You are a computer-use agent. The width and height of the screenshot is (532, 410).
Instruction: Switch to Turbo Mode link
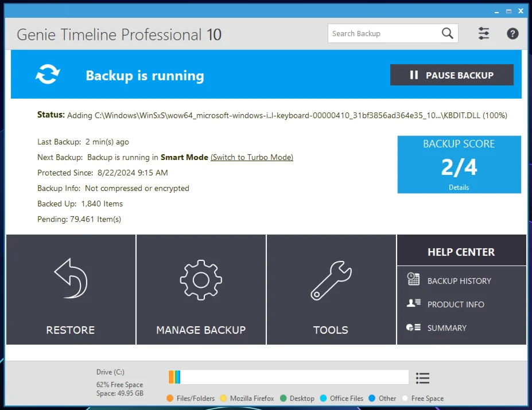252,157
